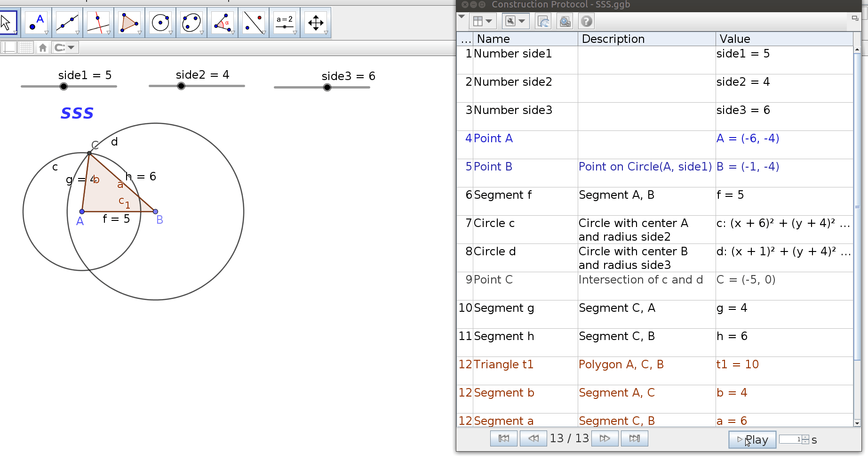Click the Value column header
Screen dimensions: 868x462
pyautogui.click(x=784, y=39)
